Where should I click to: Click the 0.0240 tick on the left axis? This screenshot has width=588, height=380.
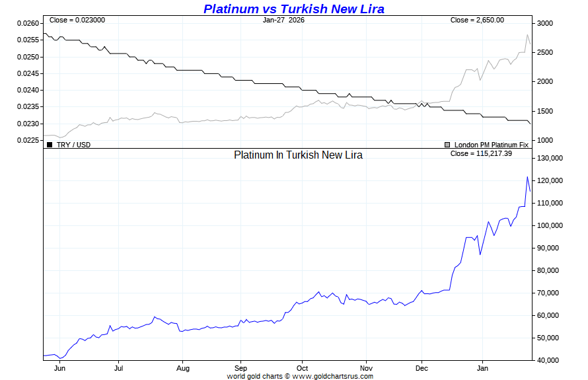28,91
